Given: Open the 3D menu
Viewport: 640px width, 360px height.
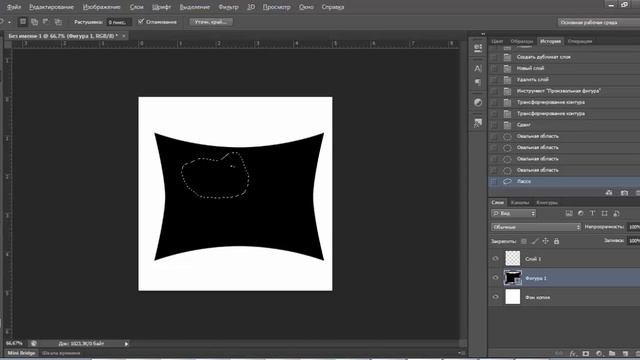Looking at the screenshot, I should coord(251,7).
